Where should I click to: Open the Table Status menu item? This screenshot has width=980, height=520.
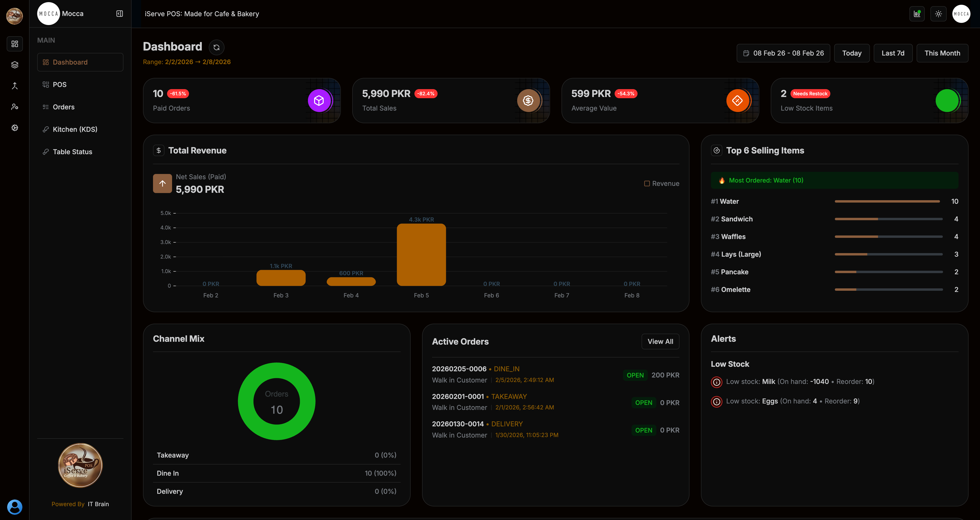(x=72, y=152)
